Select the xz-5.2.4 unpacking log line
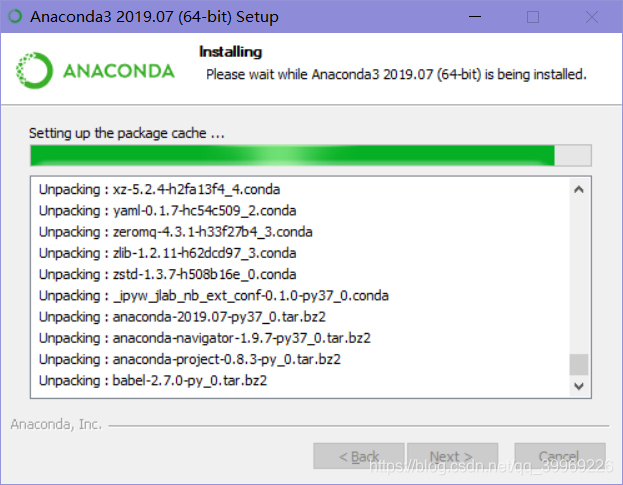Screen dimensions: 623x485 (159, 189)
